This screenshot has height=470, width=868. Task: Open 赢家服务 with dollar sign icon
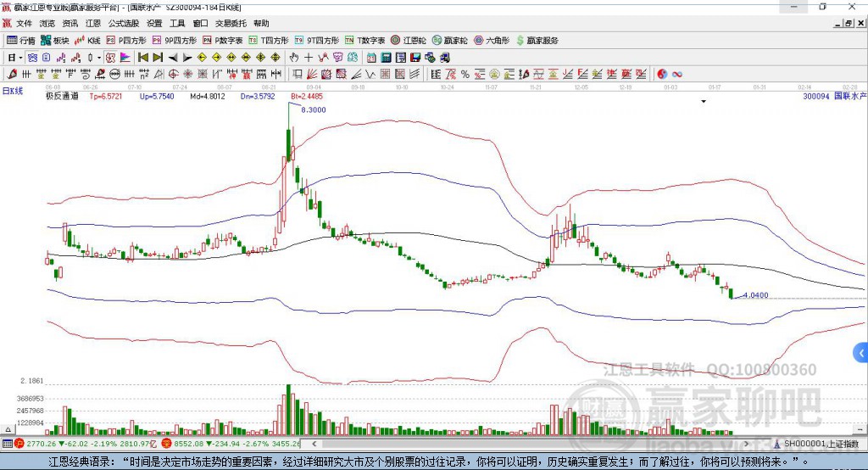point(537,40)
